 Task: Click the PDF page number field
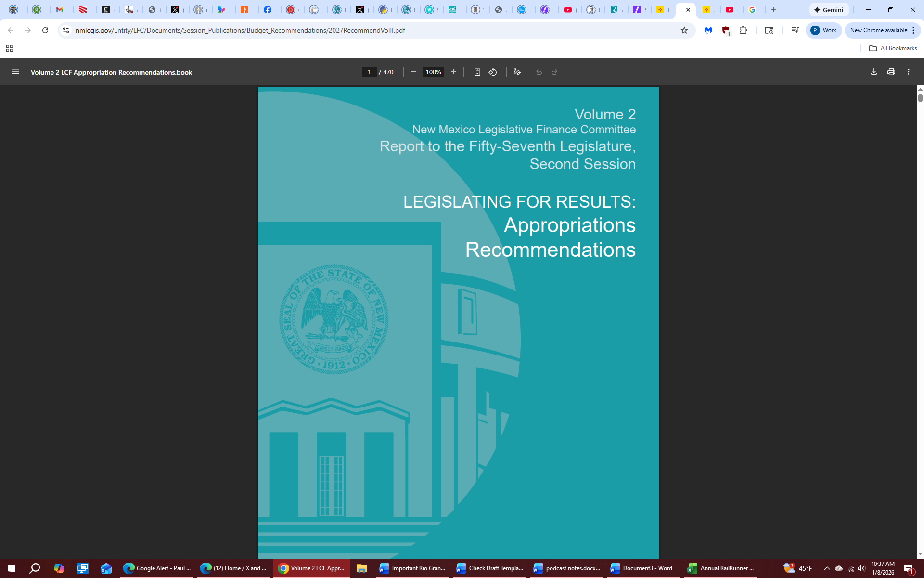pos(369,72)
